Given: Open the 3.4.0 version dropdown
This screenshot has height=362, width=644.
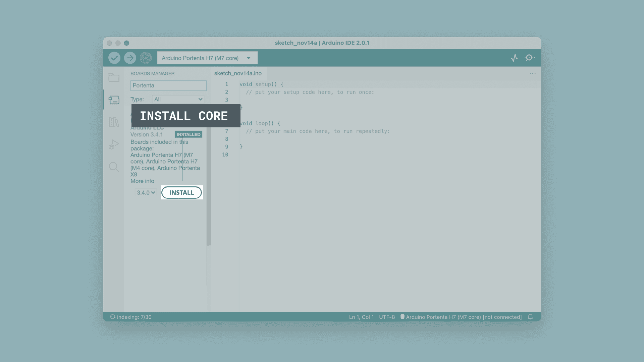Looking at the screenshot, I should [x=146, y=193].
